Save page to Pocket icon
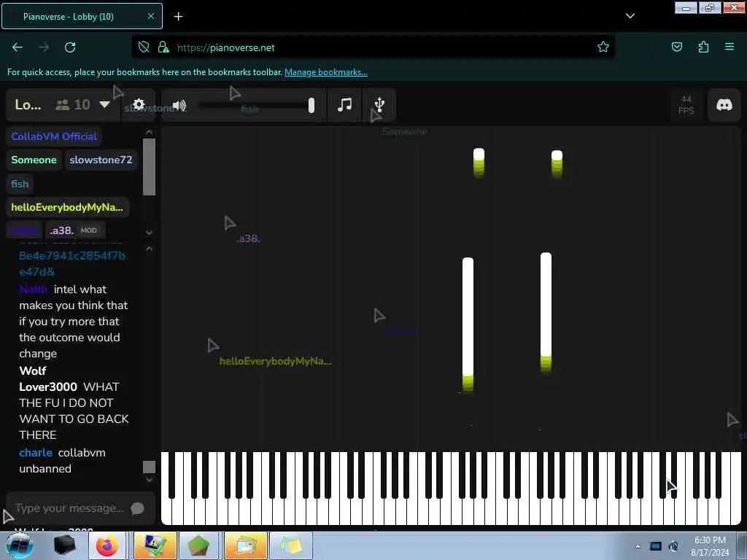This screenshot has width=747, height=560. 676,47
